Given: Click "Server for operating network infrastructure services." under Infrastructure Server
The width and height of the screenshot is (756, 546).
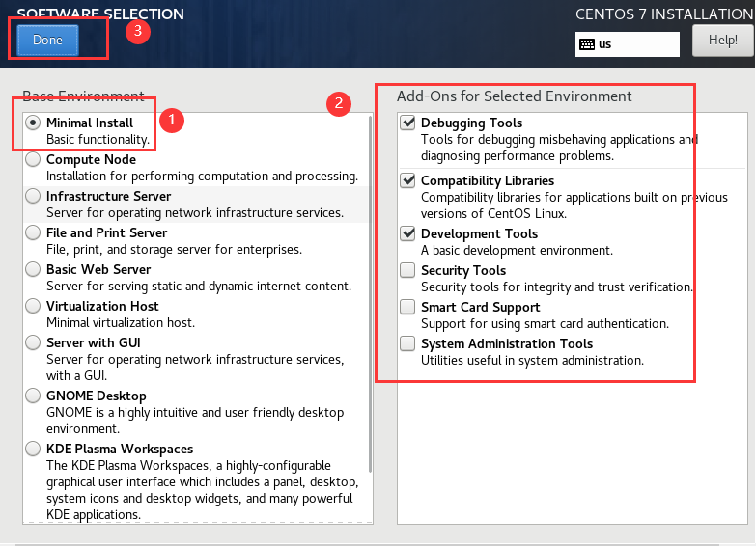Looking at the screenshot, I should pos(195,213).
